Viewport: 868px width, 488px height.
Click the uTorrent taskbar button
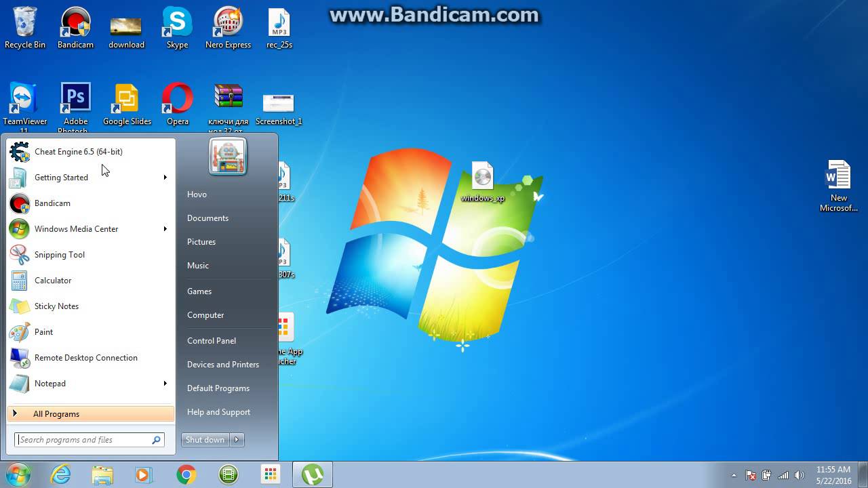click(313, 475)
